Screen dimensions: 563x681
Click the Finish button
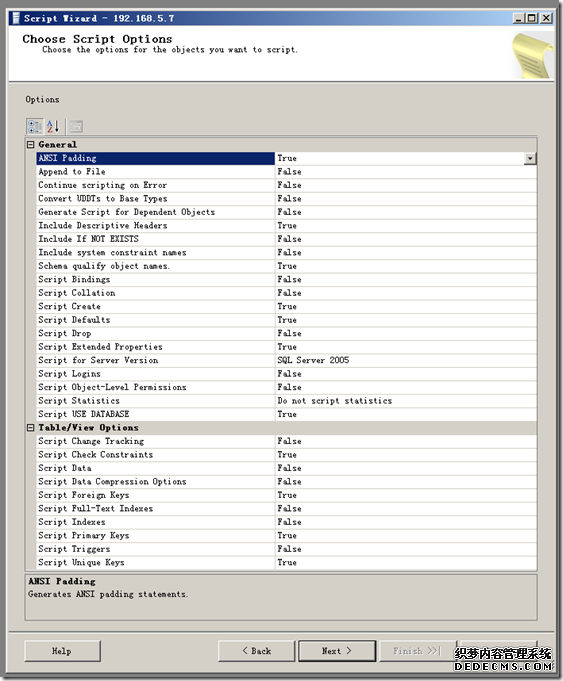pos(417,651)
